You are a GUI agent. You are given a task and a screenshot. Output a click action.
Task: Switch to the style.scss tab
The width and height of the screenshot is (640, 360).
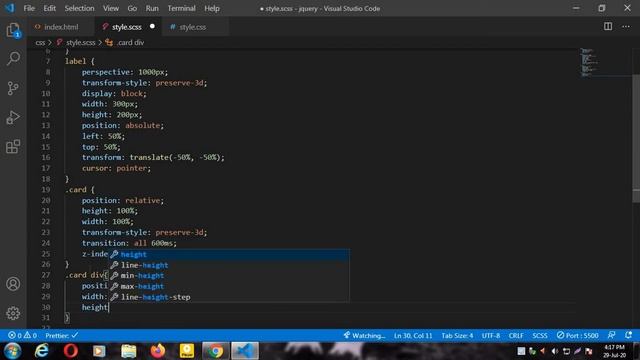click(127, 27)
